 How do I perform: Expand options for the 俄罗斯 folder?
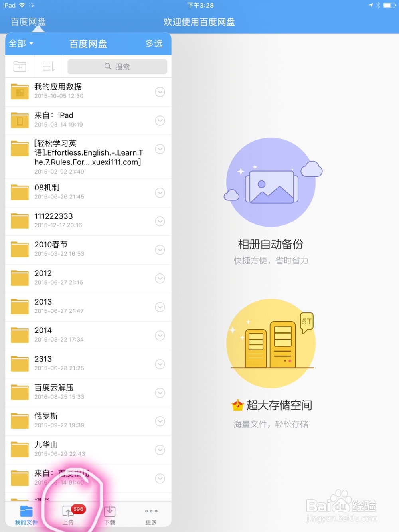click(x=160, y=421)
